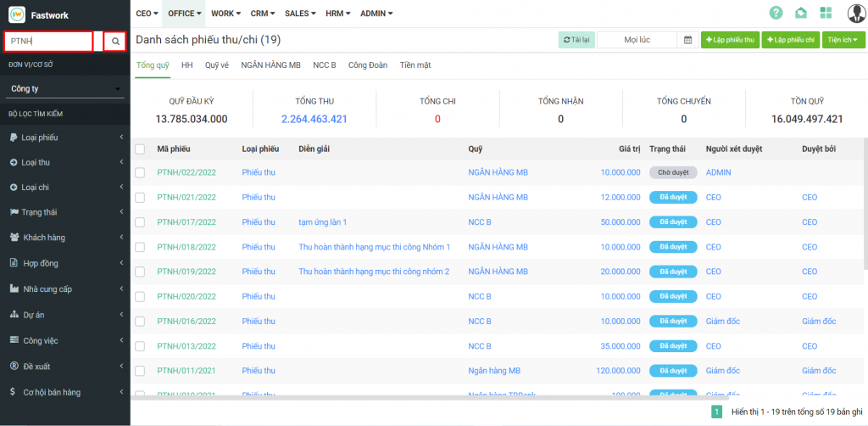This screenshot has width=868, height=426.
Task: Click the search magnifier icon
Action: coord(115,41)
